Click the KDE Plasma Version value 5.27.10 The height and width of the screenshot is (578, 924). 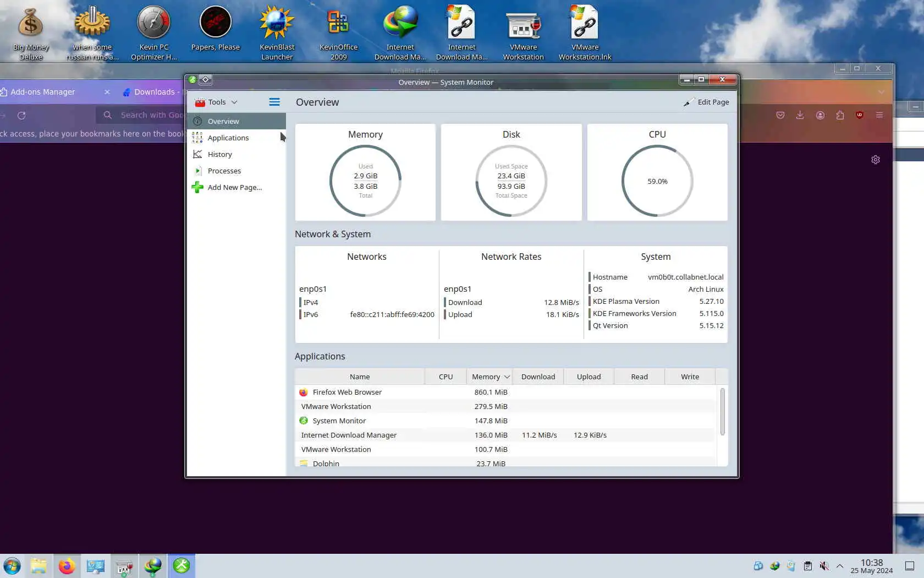(x=711, y=301)
